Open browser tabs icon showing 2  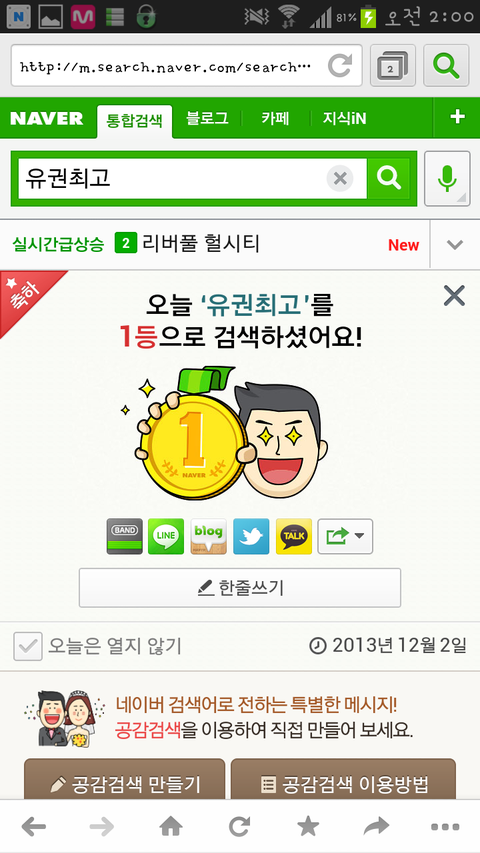(393, 66)
